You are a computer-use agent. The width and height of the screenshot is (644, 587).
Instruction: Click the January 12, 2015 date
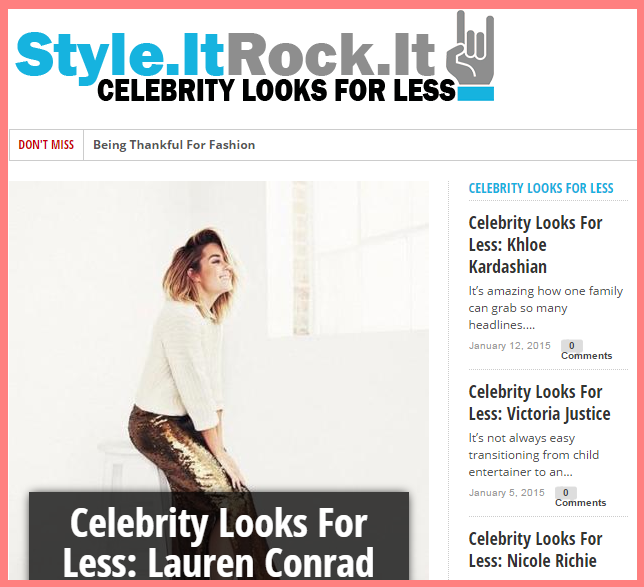tap(509, 345)
